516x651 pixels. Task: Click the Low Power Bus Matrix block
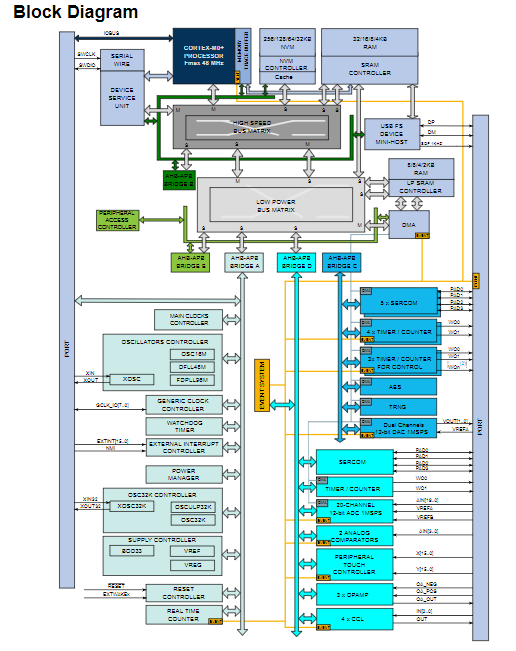click(281, 205)
